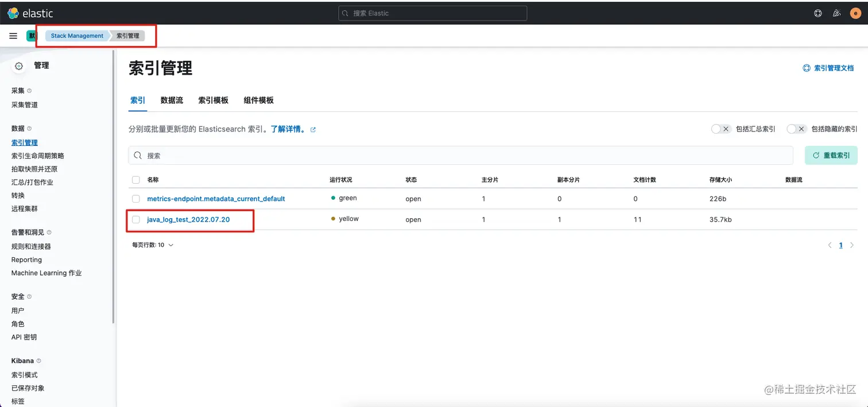Click the Elastic logo
Image resolution: width=868 pixels, height=407 pixels.
coord(30,13)
